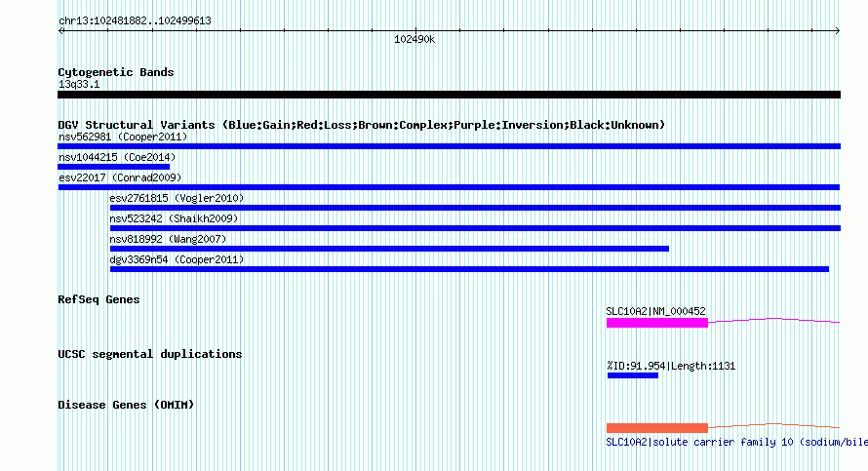868x471 pixels.
Task: Click the Disease Genes (OMIM) track title
Action: pos(126,405)
